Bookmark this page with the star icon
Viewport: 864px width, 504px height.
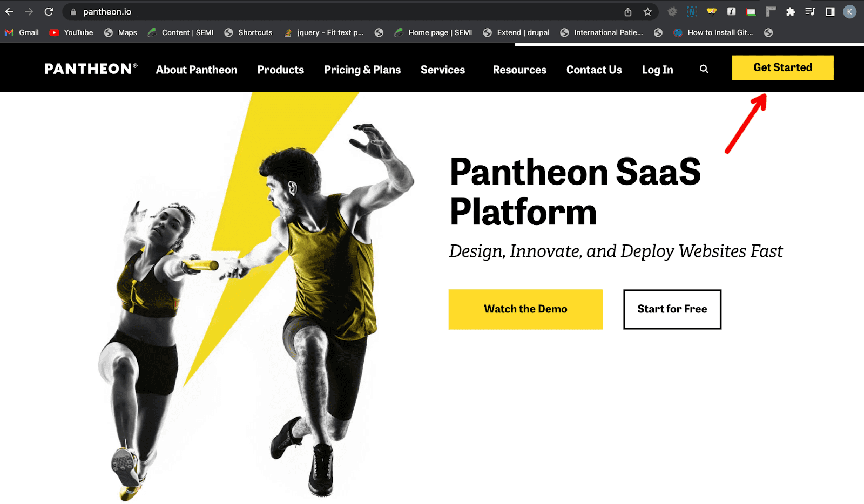tap(647, 12)
